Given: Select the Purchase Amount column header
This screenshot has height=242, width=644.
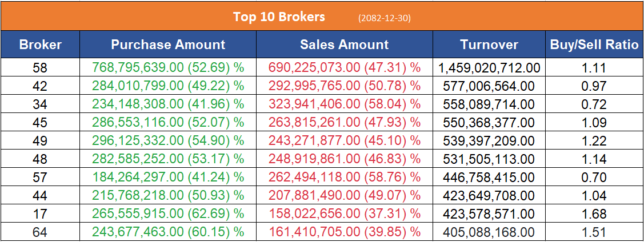Looking at the screenshot, I should [x=168, y=45].
